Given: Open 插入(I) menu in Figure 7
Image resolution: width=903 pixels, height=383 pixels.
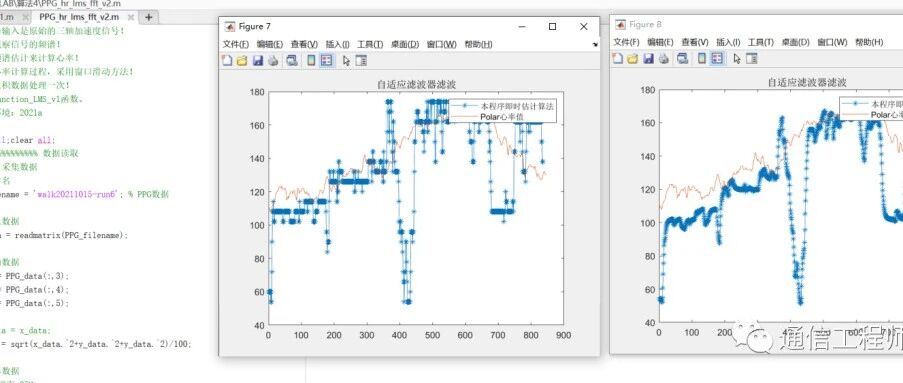Looking at the screenshot, I should click(337, 44).
